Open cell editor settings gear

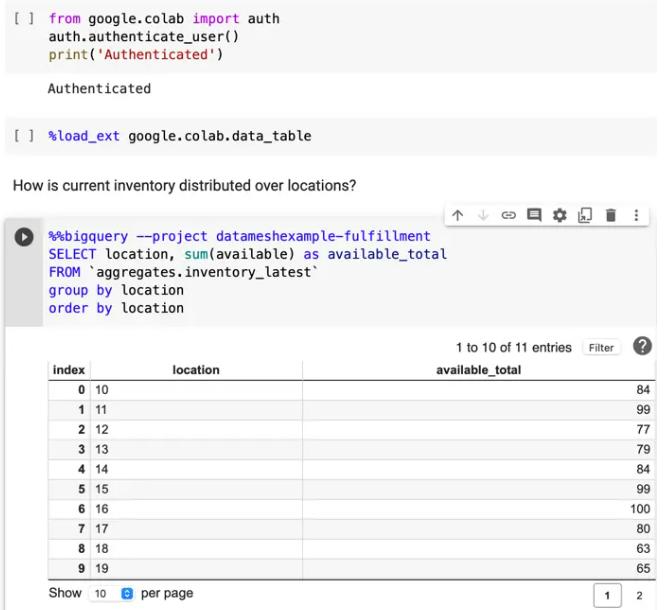[x=559, y=215]
